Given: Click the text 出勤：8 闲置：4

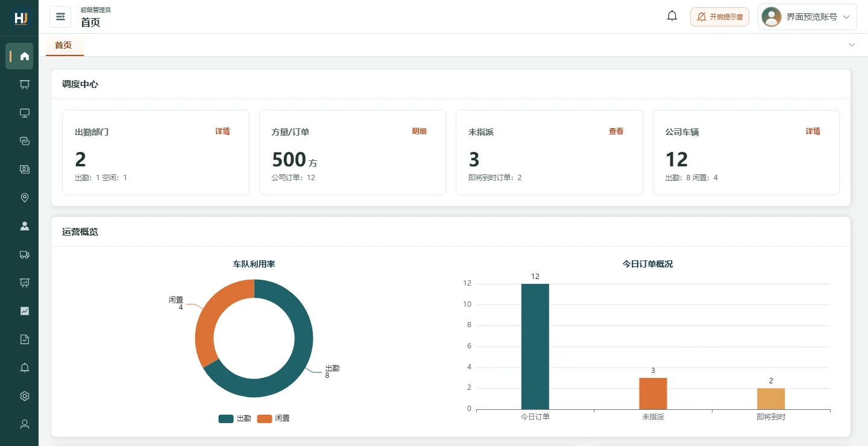Looking at the screenshot, I should tap(691, 178).
